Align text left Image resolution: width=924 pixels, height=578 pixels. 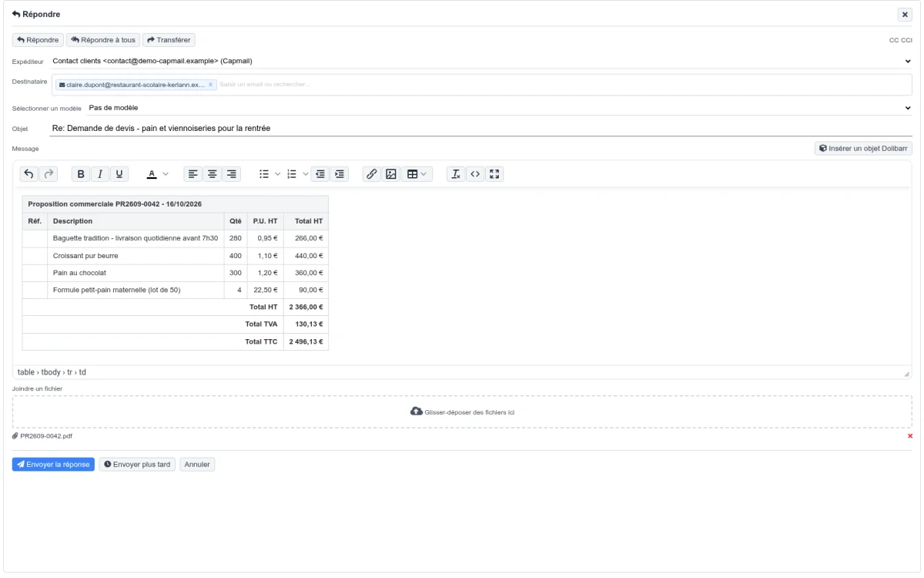click(x=195, y=174)
